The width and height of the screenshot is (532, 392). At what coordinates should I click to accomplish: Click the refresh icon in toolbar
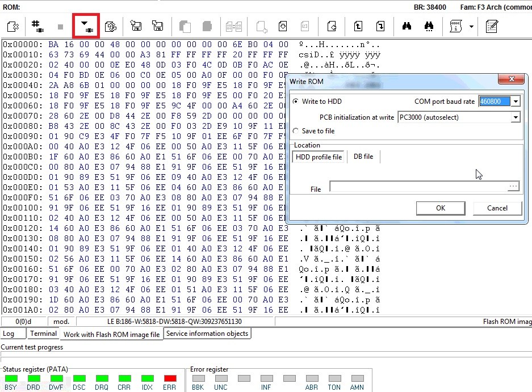(111, 26)
